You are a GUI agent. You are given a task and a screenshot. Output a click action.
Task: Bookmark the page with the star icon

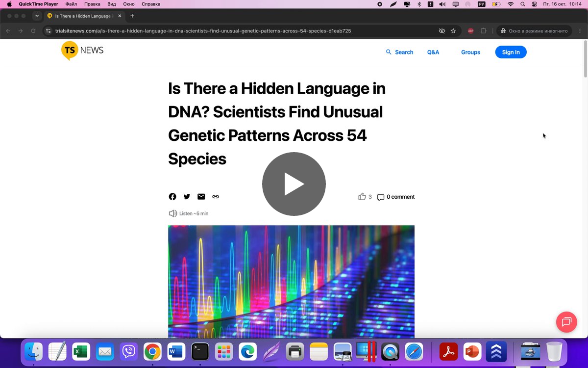pyautogui.click(x=453, y=31)
